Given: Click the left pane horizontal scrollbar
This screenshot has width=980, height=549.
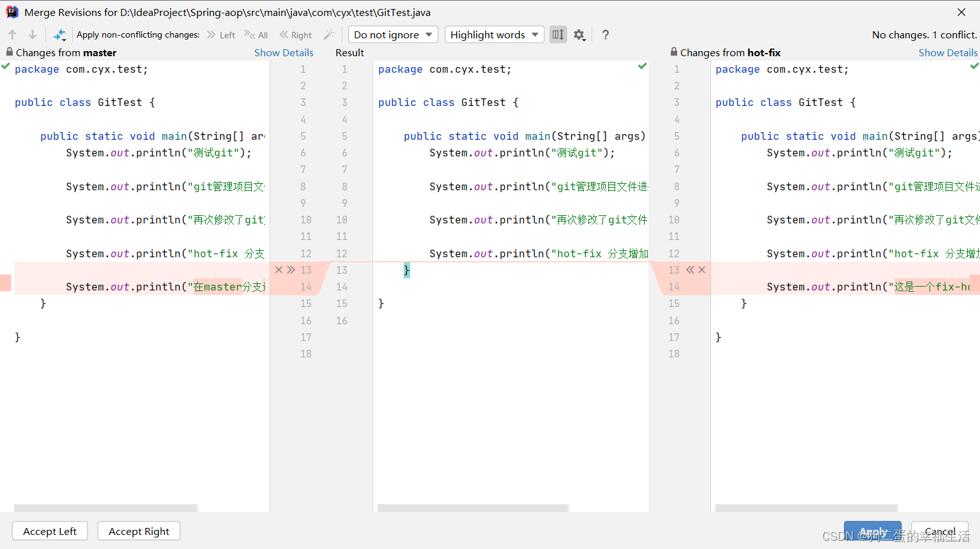Looking at the screenshot, I should point(106,508).
